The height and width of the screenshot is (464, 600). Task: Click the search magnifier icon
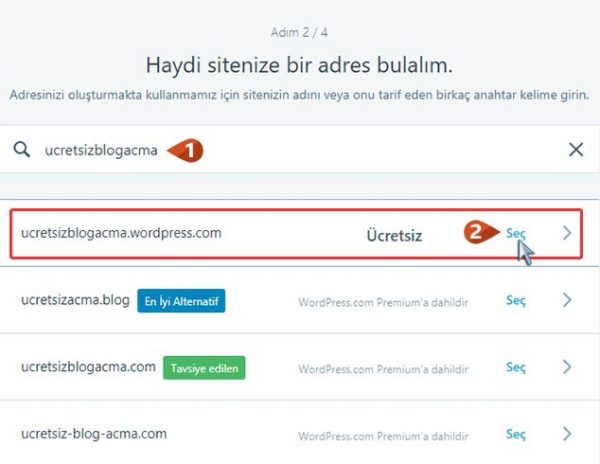click(x=22, y=150)
